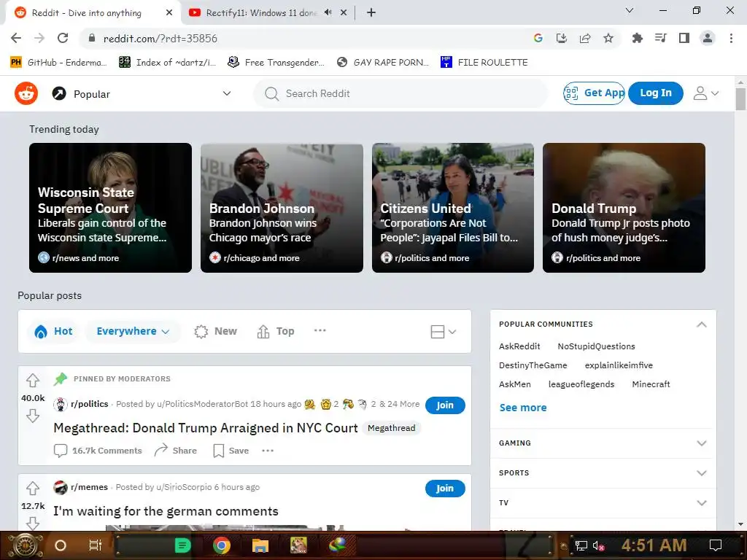Click the Task View taskbar icon
The image size is (747, 560).
tap(96, 545)
